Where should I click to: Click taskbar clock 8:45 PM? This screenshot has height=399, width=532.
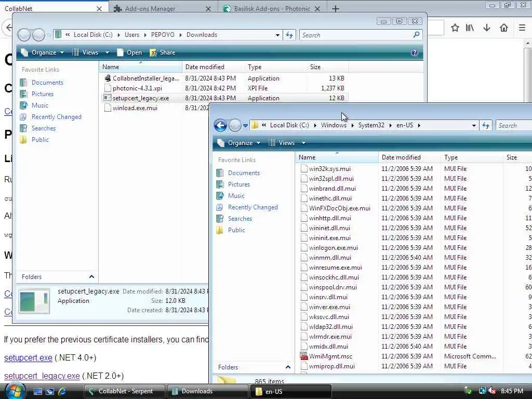pyautogui.click(x=512, y=391)
